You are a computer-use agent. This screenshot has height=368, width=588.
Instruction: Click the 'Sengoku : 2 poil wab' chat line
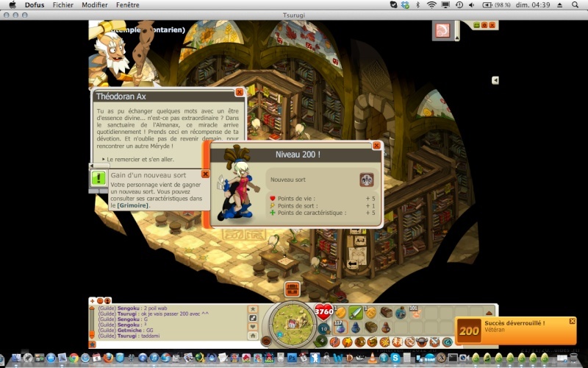click(132, 308)
